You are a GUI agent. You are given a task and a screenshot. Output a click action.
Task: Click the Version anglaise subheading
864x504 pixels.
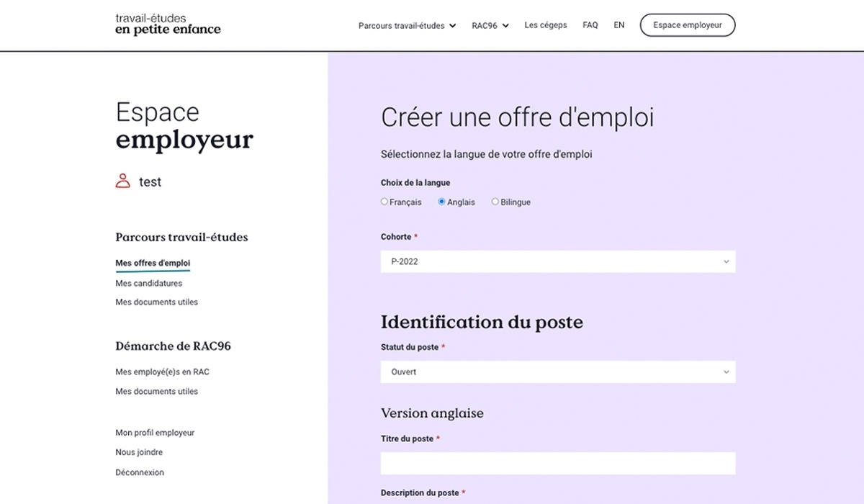click(432, 413)
